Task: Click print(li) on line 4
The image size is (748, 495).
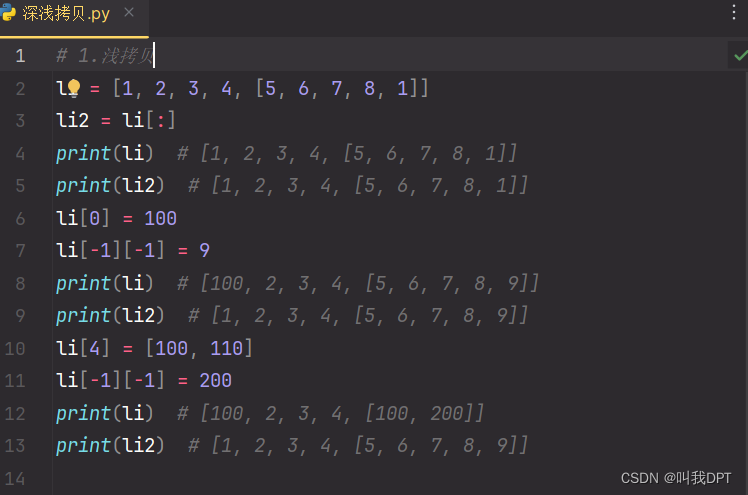Action: [x=104, y=153]
